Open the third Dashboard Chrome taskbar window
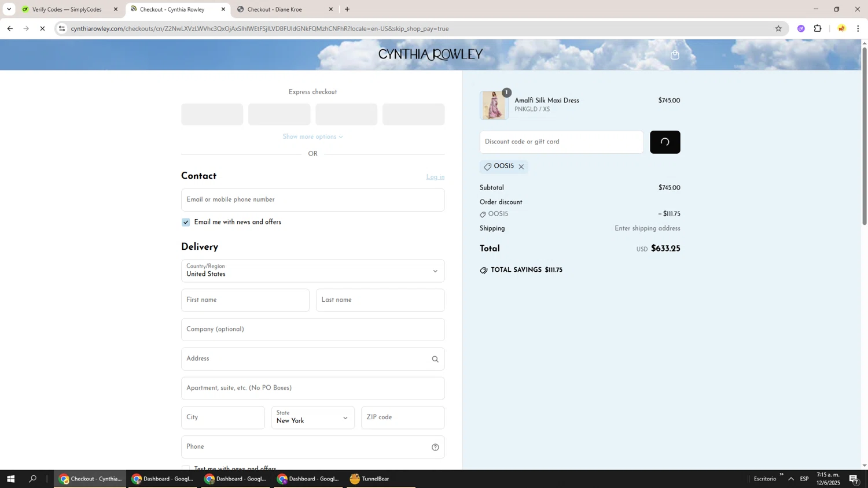The width and height of the screenshot is (868, 488). point(308,479)
